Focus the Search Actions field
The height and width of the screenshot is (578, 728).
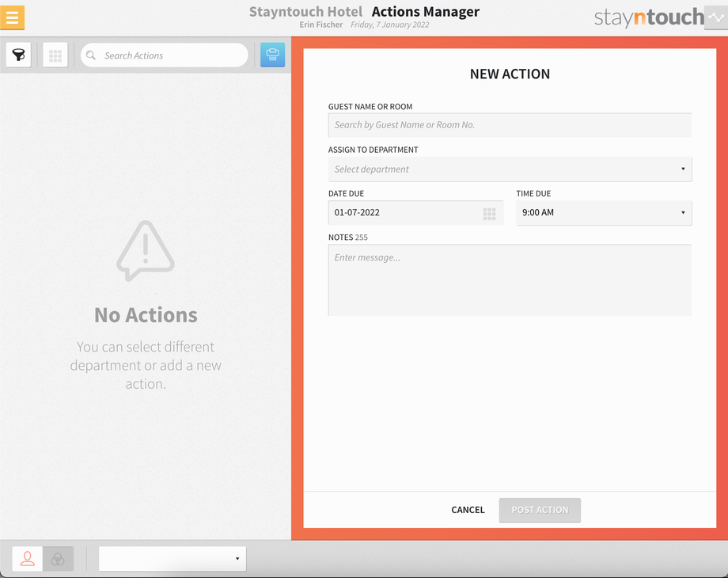(165, 55)
